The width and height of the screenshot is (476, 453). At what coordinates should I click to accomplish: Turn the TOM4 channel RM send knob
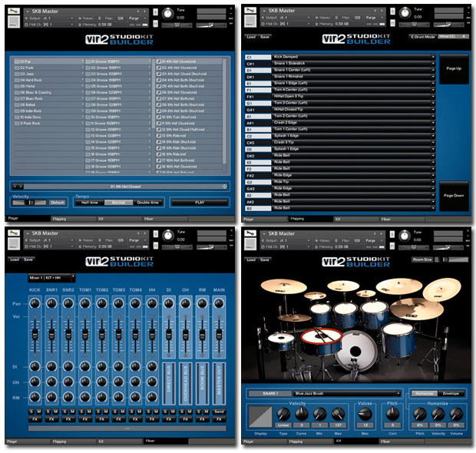(135, 397)
